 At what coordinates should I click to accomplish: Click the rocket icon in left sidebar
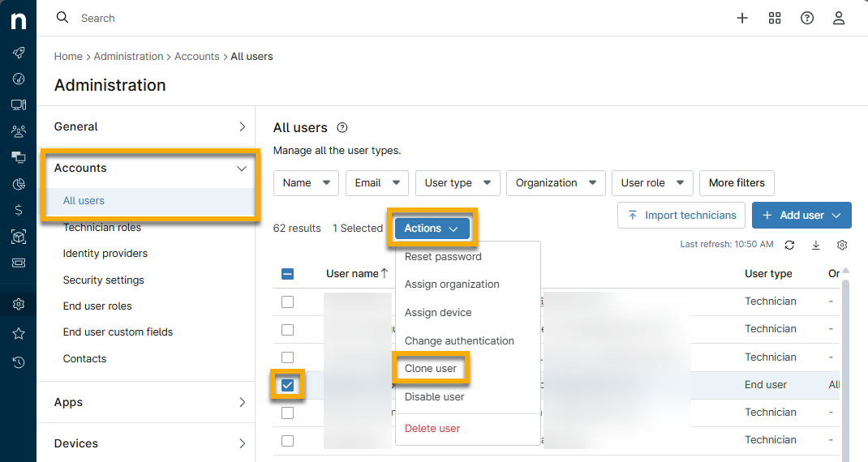tap(18, 53)
